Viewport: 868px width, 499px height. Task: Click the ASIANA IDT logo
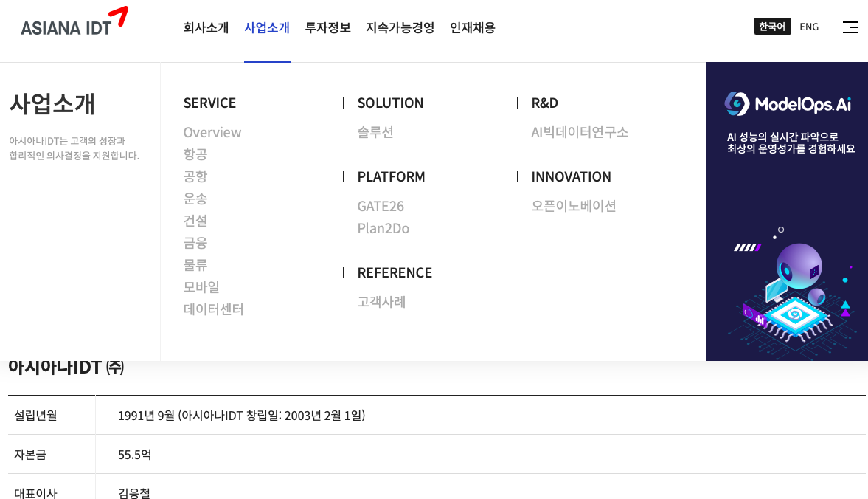click(x=74, y=21)
